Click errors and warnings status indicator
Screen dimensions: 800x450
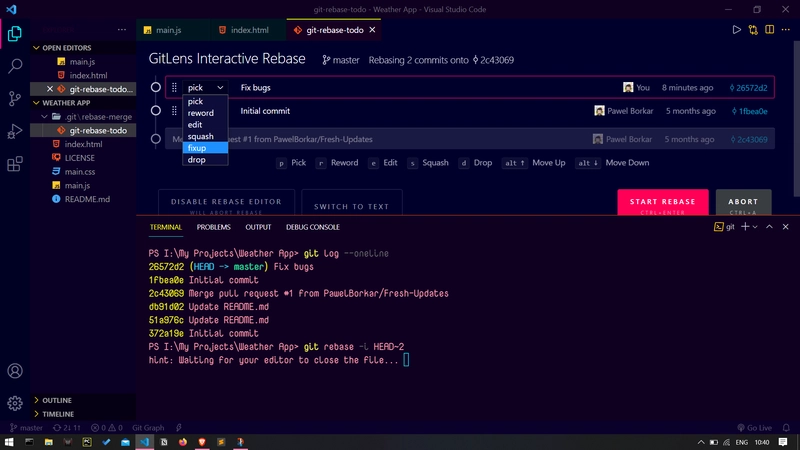tap(107, 428)
